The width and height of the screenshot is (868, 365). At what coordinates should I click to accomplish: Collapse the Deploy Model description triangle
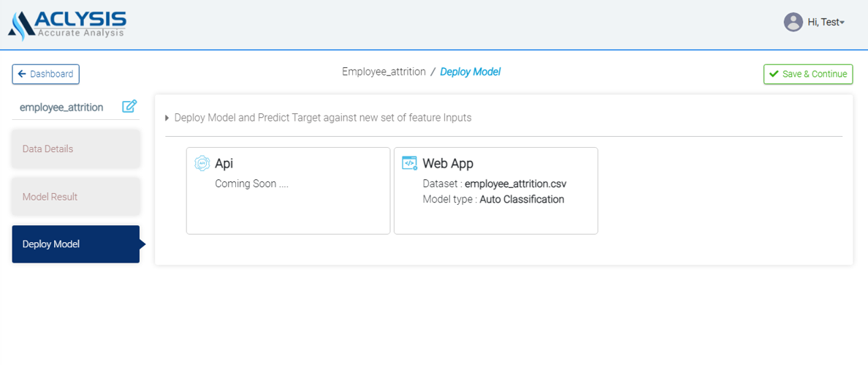[167, 118]
